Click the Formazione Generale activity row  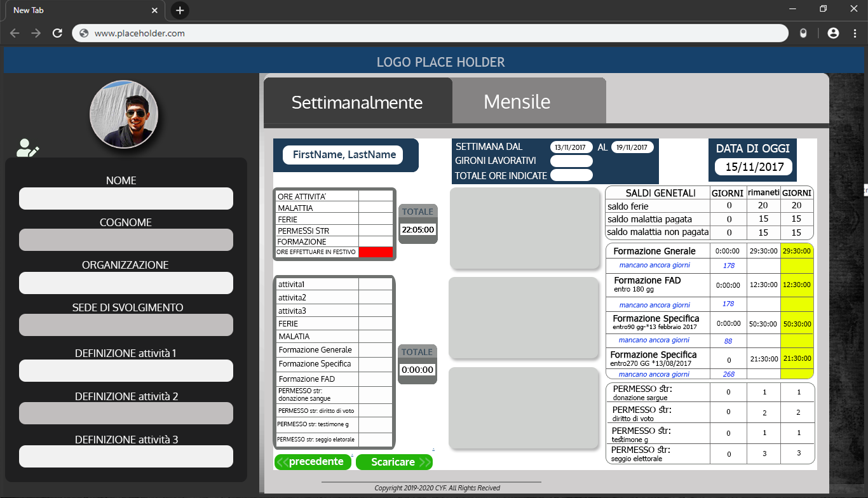tap(334, 350)
